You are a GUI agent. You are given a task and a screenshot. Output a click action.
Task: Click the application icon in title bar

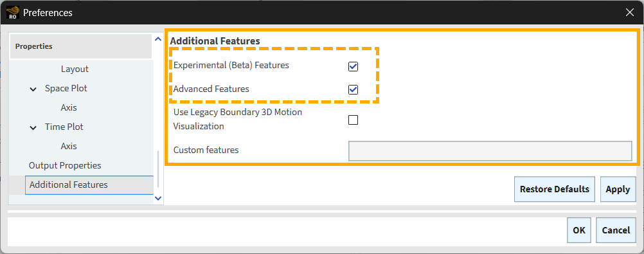click(x=13, y=13)
